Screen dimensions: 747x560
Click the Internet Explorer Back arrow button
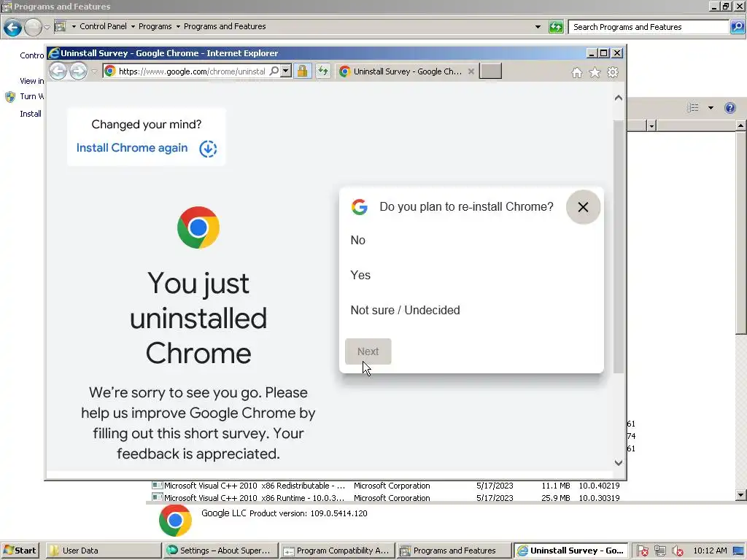[58, 71]
